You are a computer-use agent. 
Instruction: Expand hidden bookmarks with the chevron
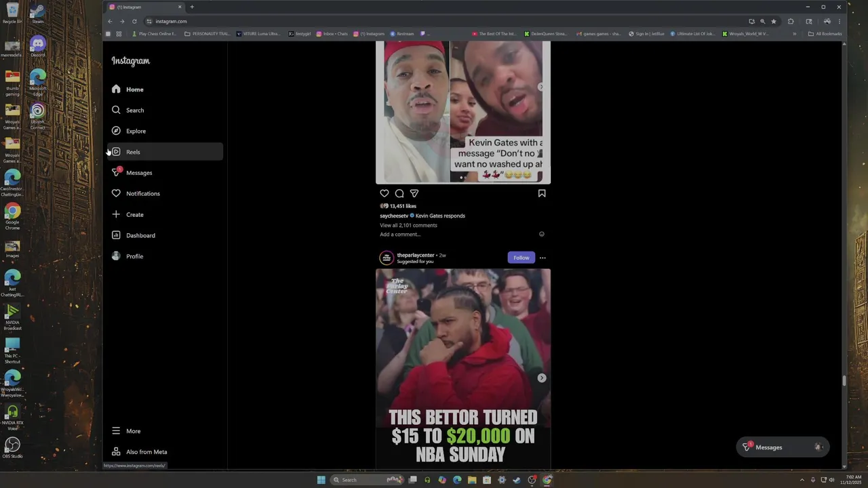pos(795,34)
